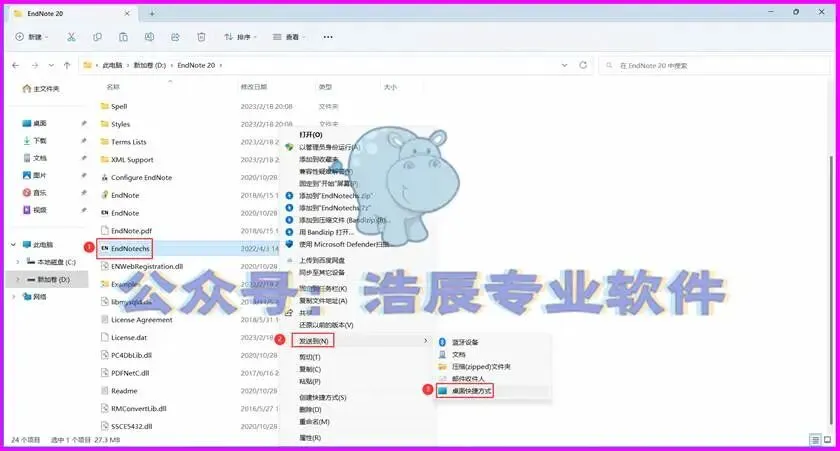Select the ENWebRegistration.dll file
Image resolution: width=840 pixels, height=451 pixels.
click(x=147, y=266)
